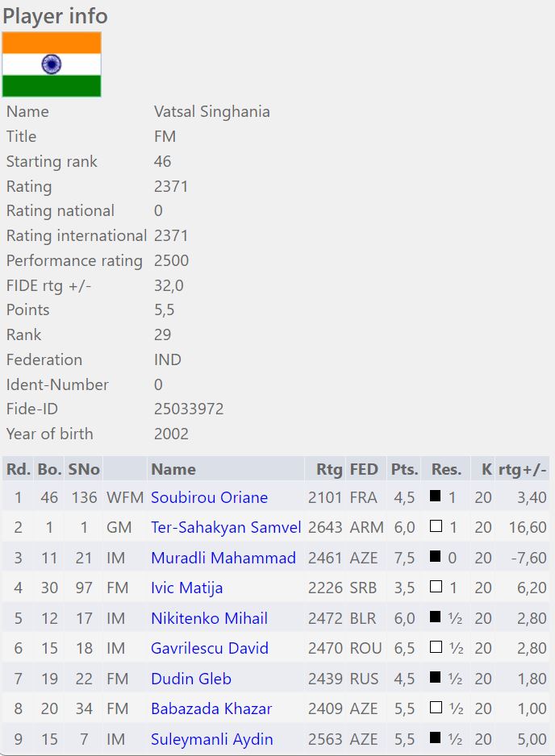Open Ivic Matija player details
The height and width of the screenshot is (756, 555).
pos(186,588)
